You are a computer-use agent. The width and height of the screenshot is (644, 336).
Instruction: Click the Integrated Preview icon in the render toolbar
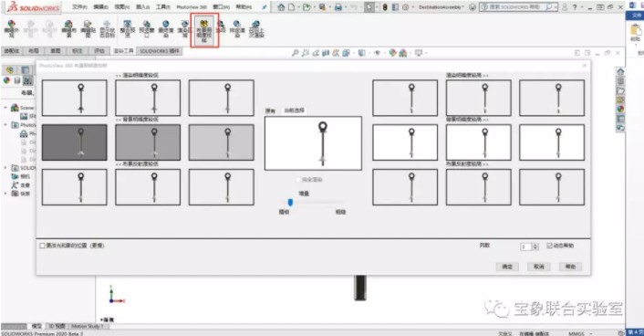point(128,29)
